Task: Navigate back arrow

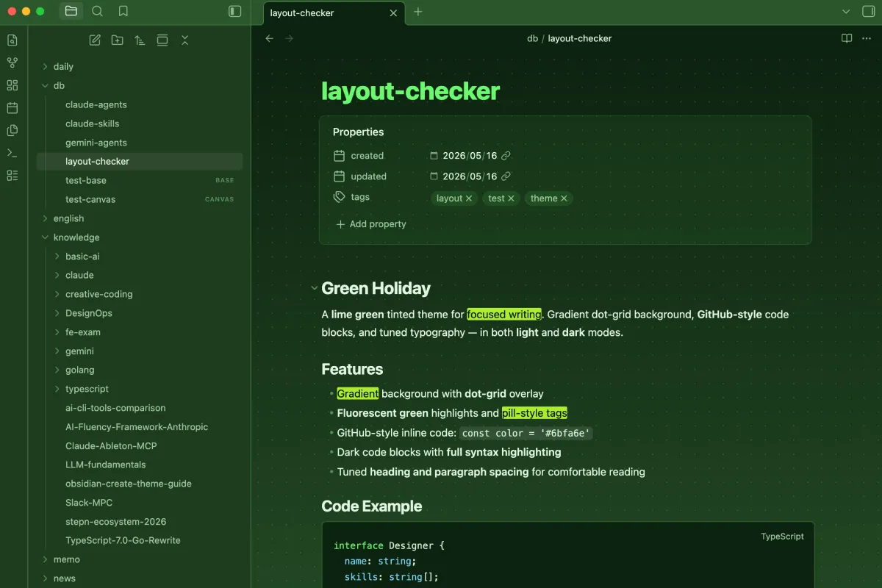Action: [270, 38]
